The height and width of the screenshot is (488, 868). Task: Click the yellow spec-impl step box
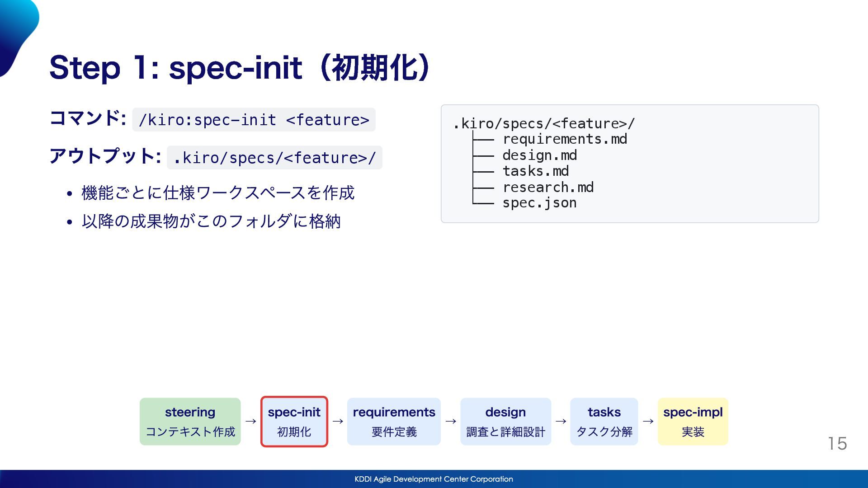[x=693, y=421]
